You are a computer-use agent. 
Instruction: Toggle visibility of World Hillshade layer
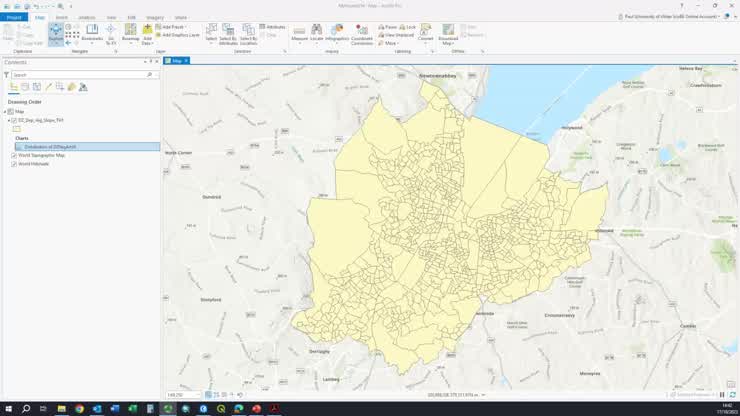(14, 164)
